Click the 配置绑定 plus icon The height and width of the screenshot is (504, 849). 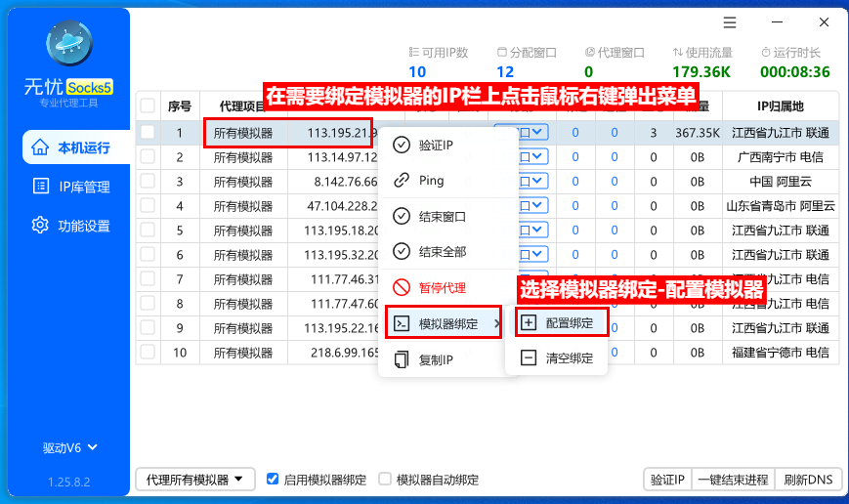coord(529,322)
